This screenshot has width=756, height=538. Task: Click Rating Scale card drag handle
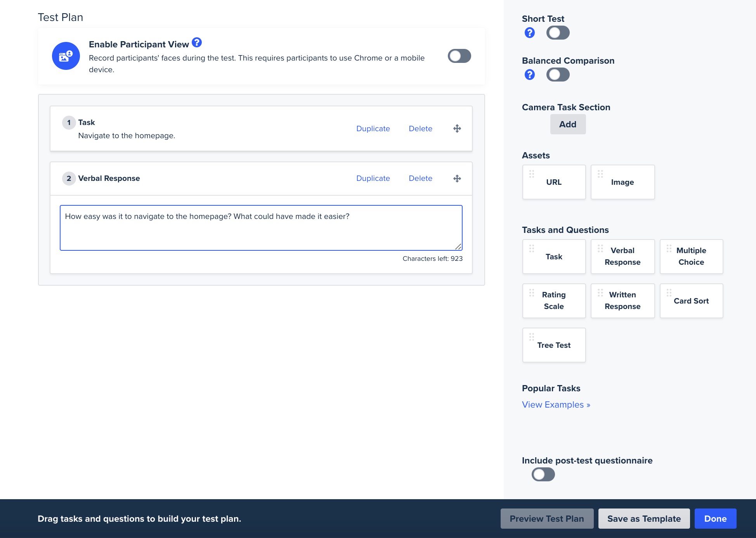pos(532,293)
